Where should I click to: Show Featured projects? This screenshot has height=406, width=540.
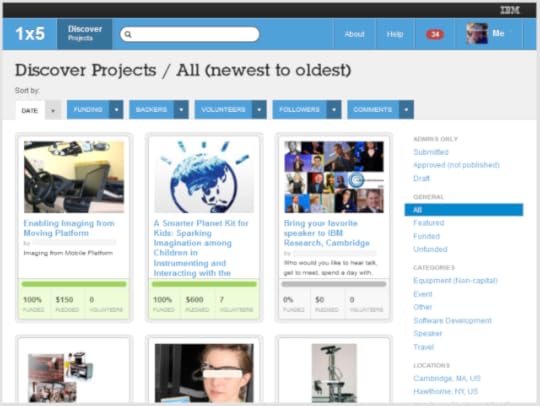[x=429, y=223]
